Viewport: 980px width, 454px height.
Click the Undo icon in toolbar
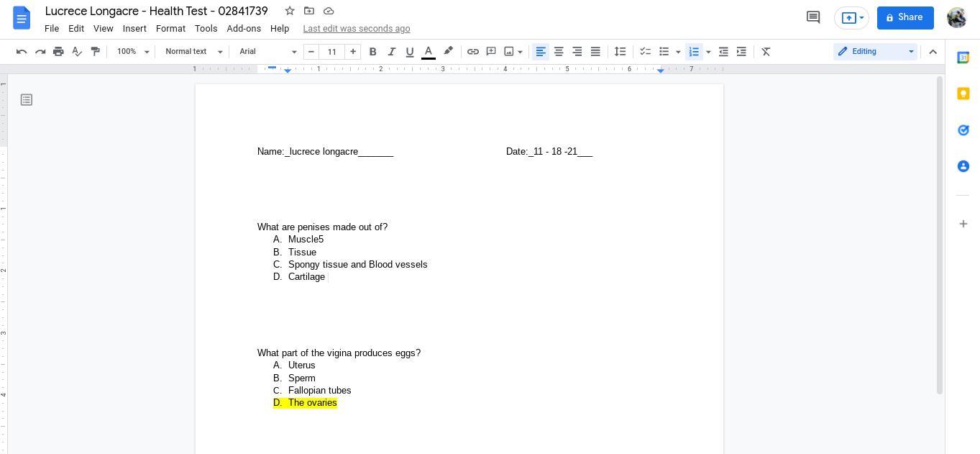(22, 52)
